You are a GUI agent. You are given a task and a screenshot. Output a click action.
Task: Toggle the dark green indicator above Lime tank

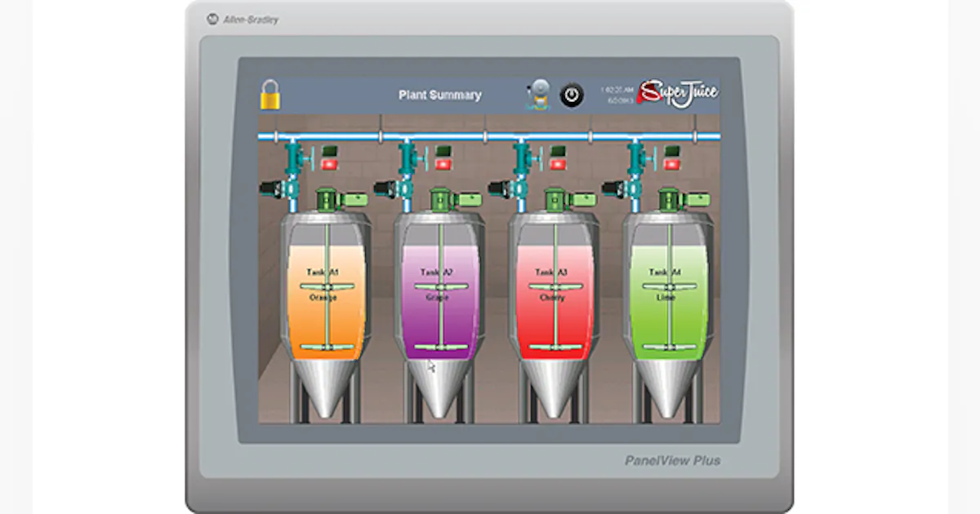pos(672,151)
